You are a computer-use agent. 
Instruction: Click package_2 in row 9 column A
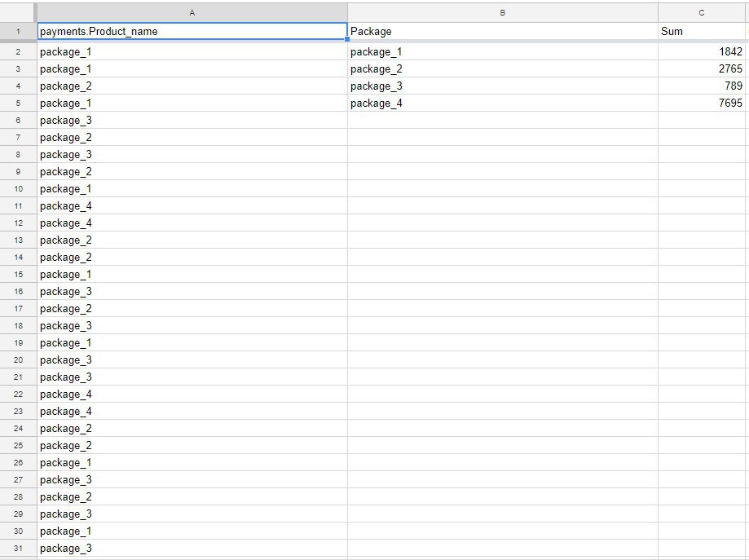click(x=192, y=171)
